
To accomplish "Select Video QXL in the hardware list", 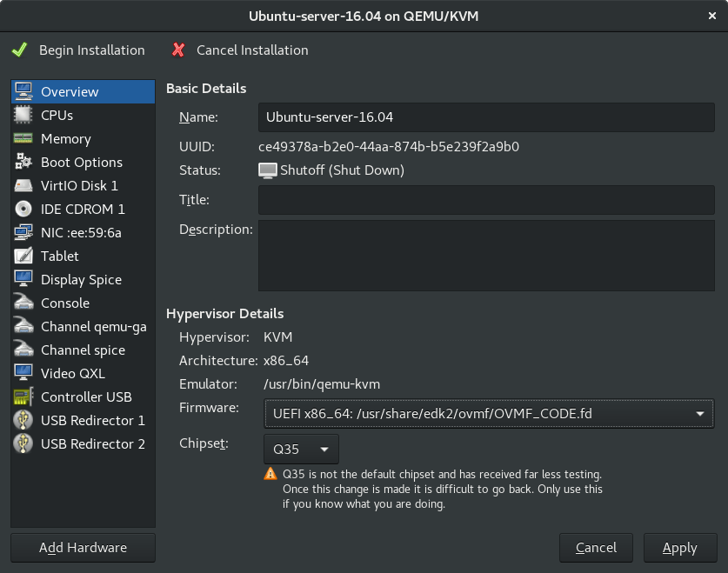I will pos(73,373).
